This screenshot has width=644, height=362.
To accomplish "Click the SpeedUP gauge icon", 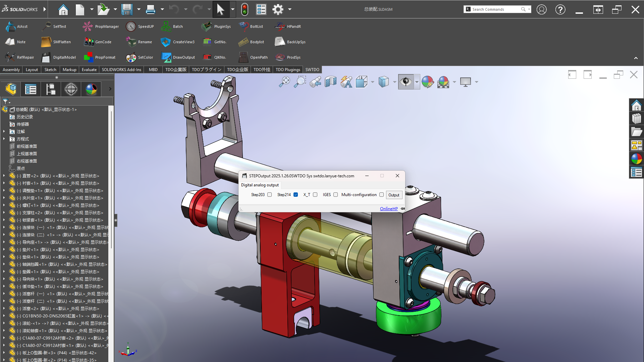I will coord(131,26).
